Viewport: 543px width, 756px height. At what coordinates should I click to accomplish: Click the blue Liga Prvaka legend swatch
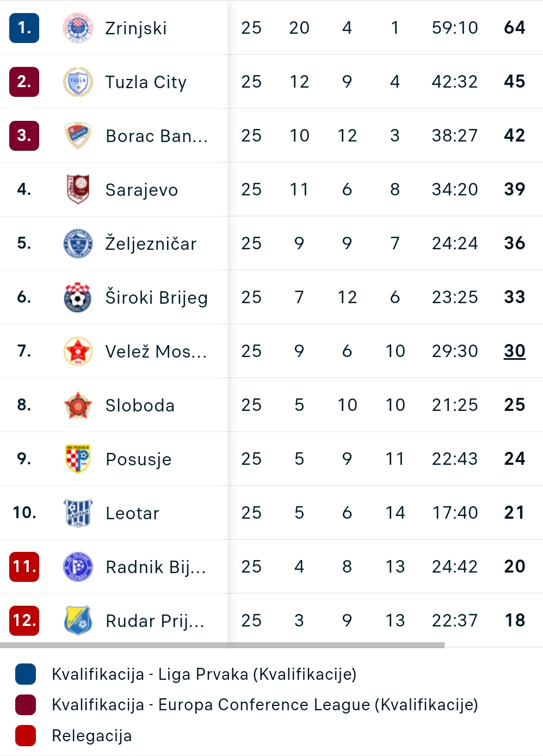click(26, 674)
